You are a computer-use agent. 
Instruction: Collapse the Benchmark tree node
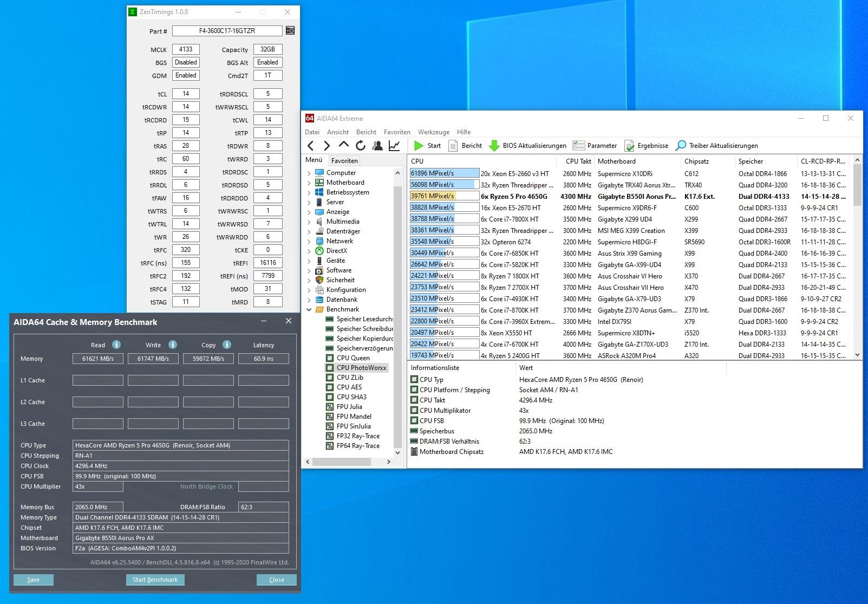309,310
